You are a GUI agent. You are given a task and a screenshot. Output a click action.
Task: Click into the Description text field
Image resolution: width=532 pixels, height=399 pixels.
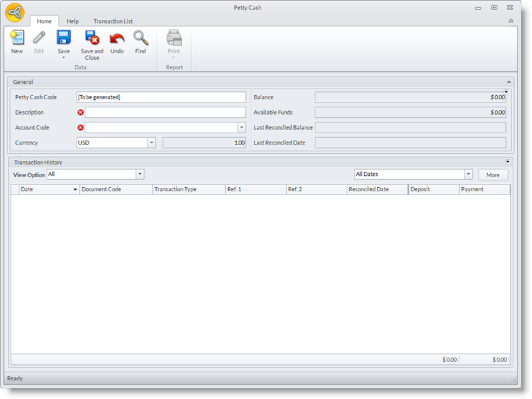(165, 113)
